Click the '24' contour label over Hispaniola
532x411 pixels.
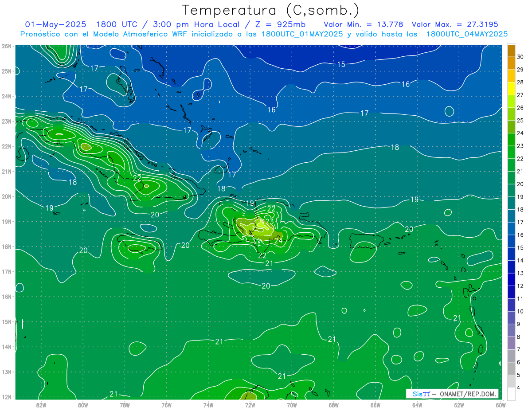pyautogui.click(x=278, y=241)
